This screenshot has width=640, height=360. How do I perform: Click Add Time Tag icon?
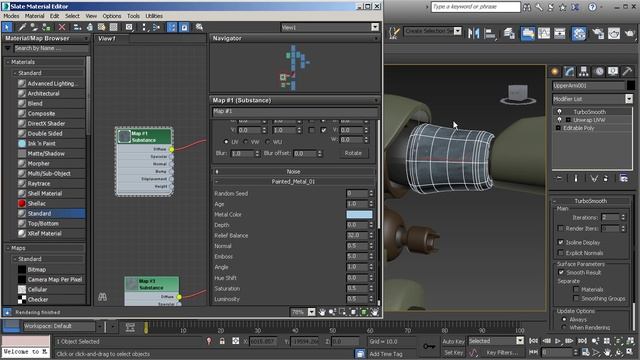tap(360, 353)
